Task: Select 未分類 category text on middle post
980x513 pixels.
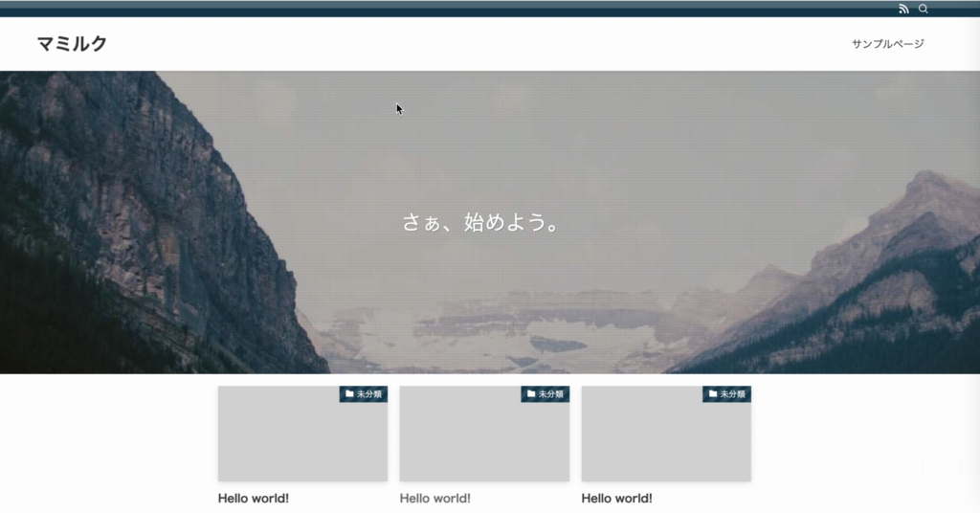Action: pyautogui.click(x=550, y=394)
